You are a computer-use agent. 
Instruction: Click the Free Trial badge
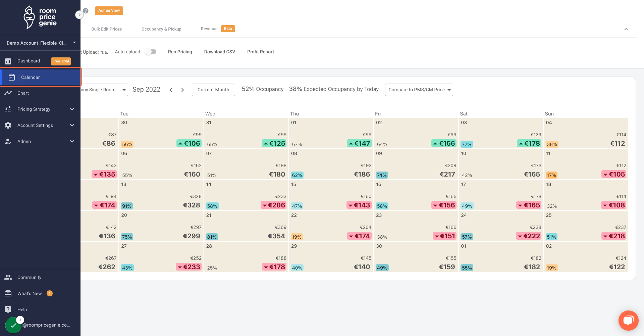click(x=61, y=61)
